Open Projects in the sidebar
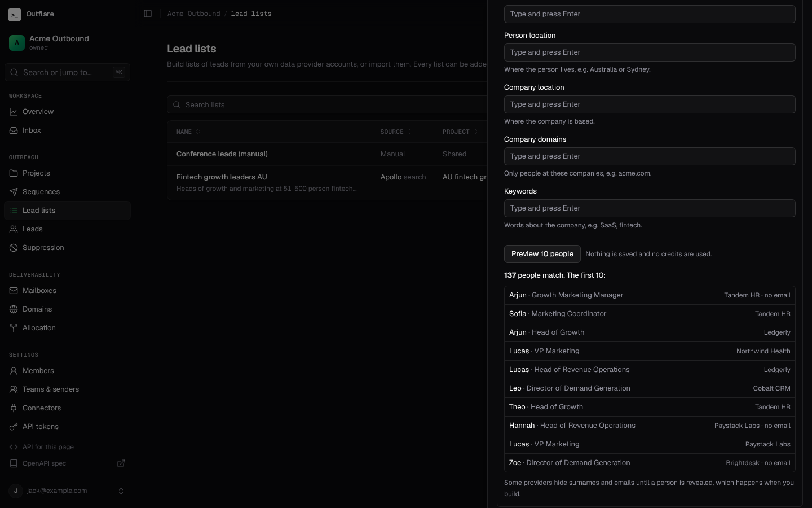812x508 pixels. click(68, 173)
